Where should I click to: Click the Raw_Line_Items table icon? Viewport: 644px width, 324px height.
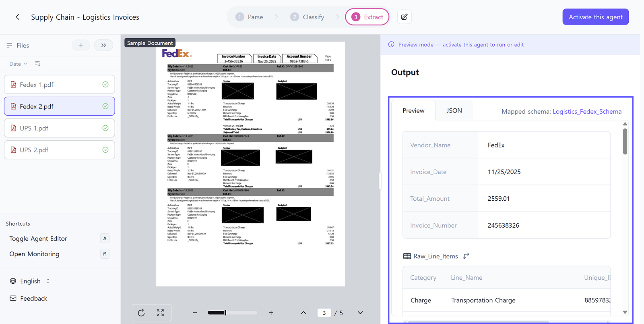tap(407, 256)
